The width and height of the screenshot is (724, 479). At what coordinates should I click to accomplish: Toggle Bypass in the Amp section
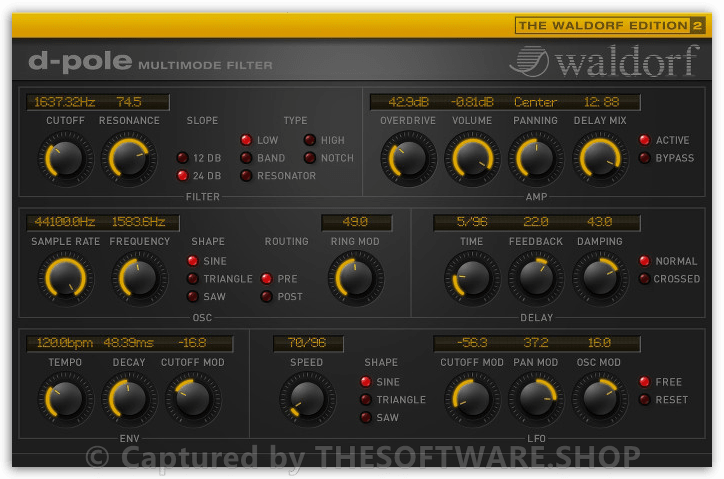(644, 158)
